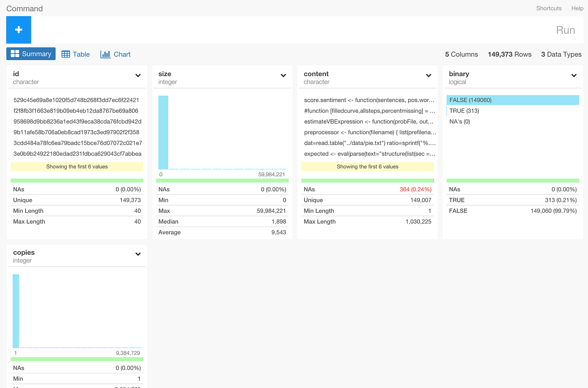Screen dimensions: 588x388
Task: Open the binary column options chevron
Action: (x=574, y=75)
